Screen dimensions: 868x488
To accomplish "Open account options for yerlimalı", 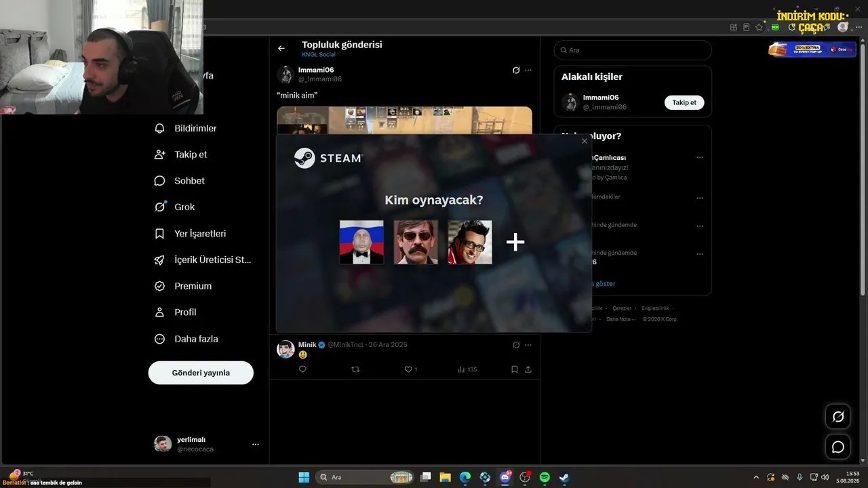I will tap(256, 444).
